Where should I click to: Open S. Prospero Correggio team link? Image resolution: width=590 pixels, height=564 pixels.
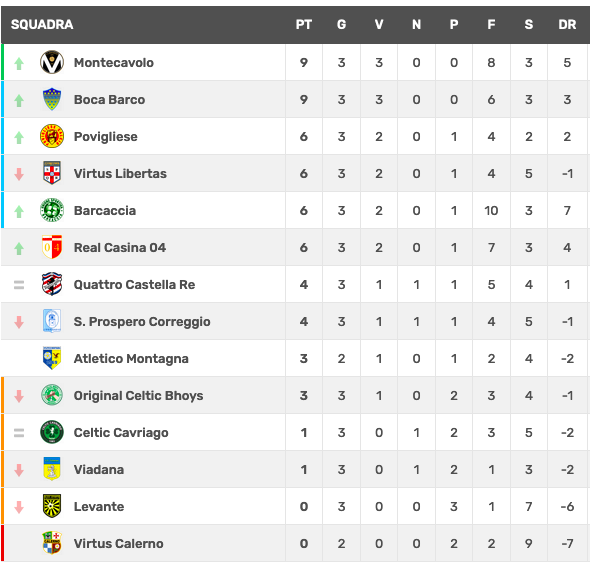(142, 322)
